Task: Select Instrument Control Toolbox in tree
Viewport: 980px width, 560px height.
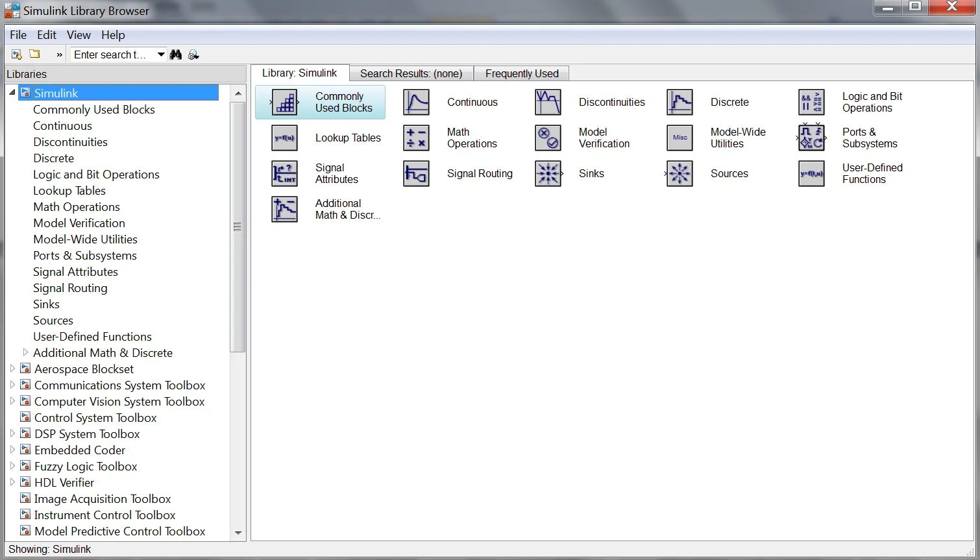Action: click(x=104, y=515)
